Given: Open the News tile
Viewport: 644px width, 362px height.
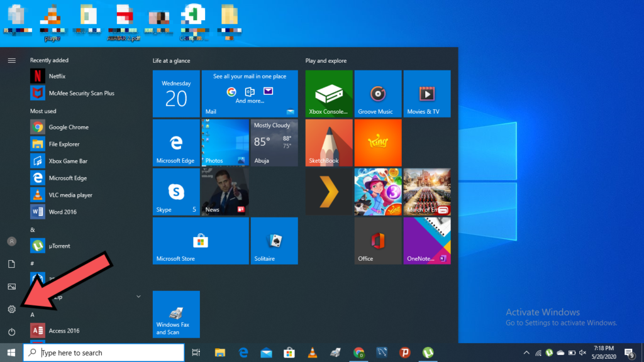Looking at the screenshot, I should tap(225, 192).
